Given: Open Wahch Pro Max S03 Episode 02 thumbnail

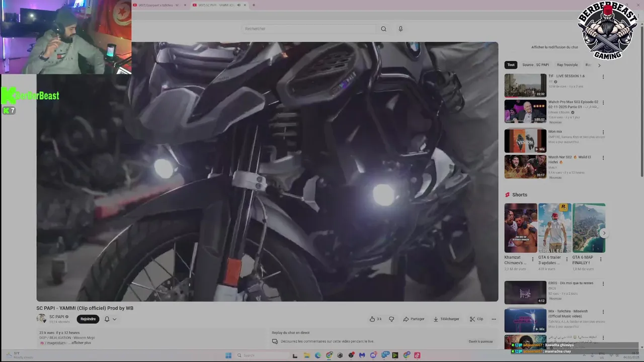Looking at the screenshot, I should [x=525, y=111].
